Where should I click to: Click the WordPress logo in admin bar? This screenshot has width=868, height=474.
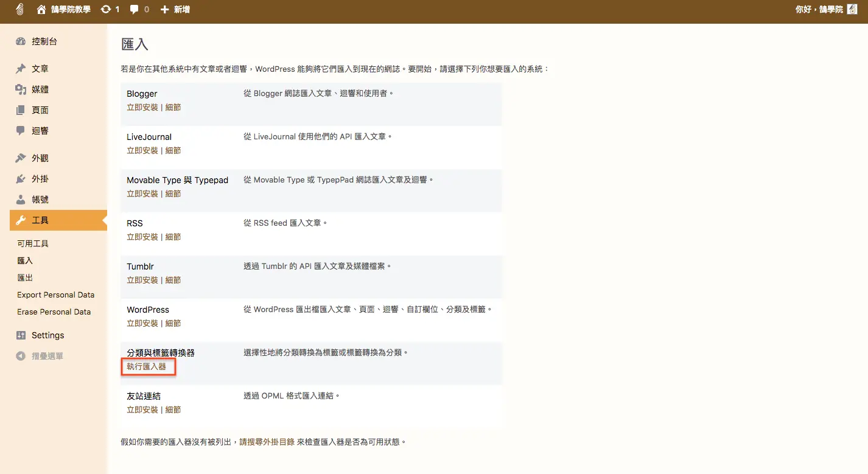(x=20, y=9)
